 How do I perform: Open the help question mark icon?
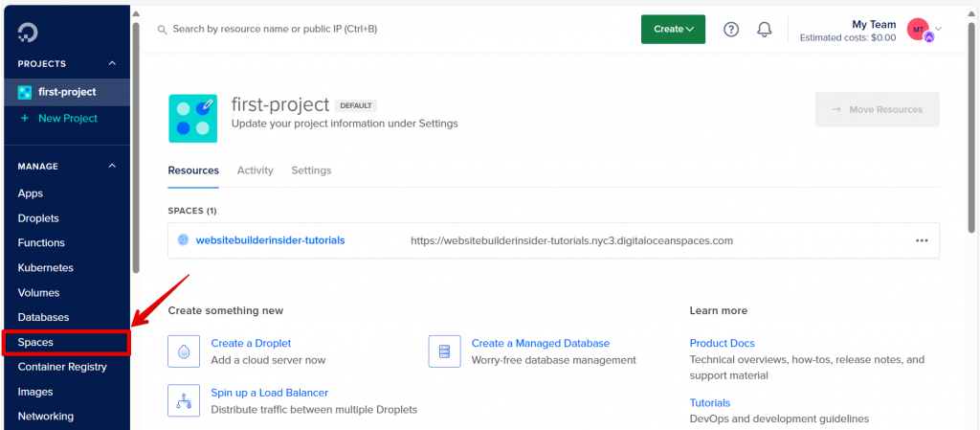click(731, 30)
